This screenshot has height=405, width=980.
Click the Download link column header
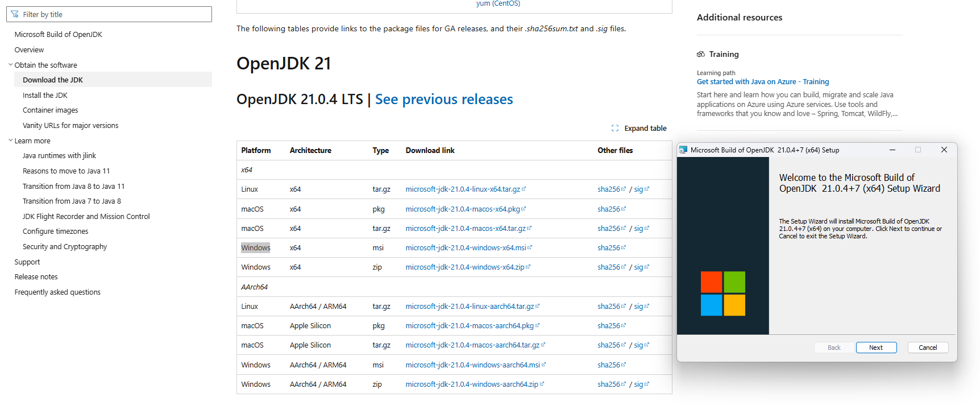pos(430,151)
